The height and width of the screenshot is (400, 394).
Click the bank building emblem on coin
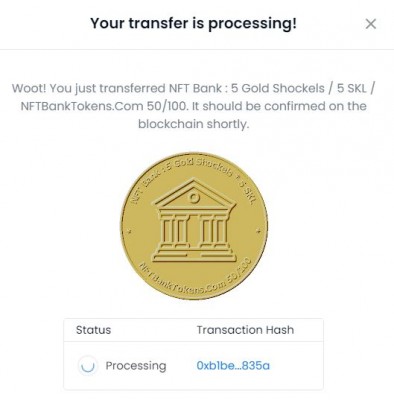pyautogui.click(x=194, y=220)
